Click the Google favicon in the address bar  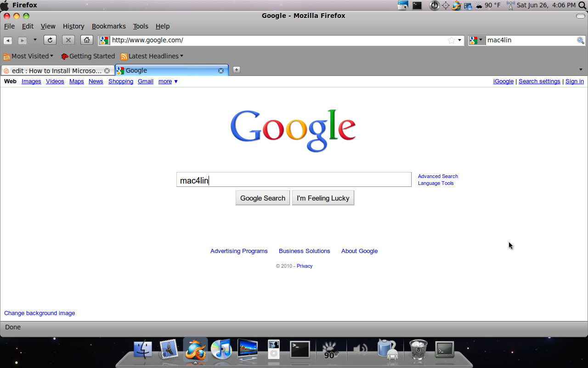pos(104,40)
